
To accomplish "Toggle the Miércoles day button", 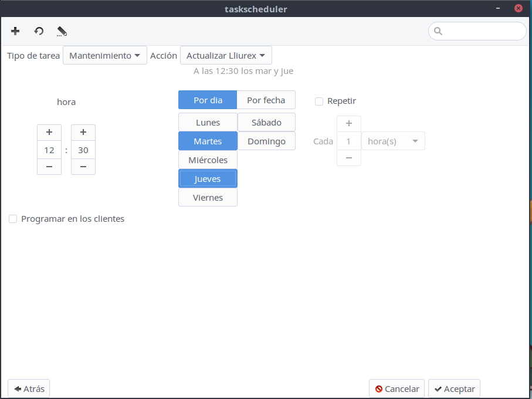I will [x=208, y=160].
